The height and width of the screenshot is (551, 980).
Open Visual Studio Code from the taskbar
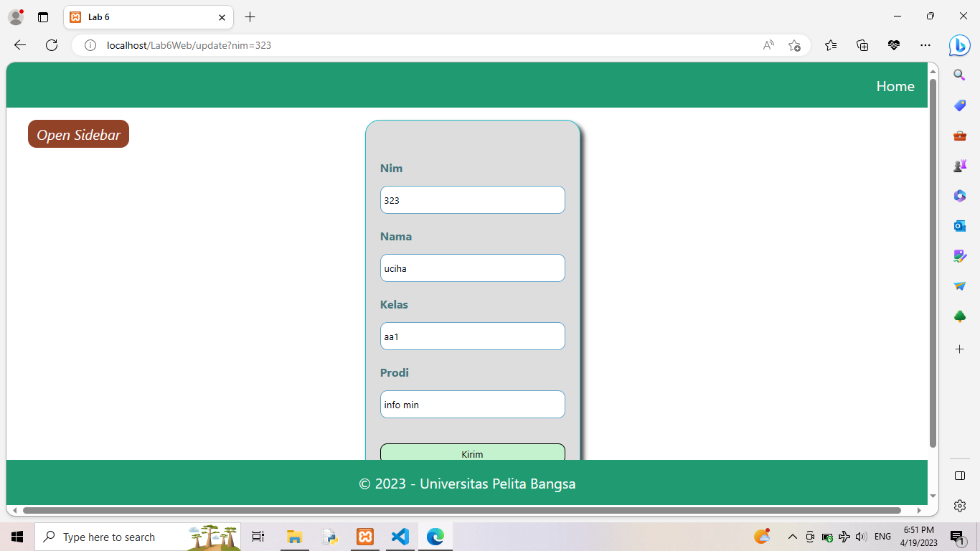(400, 536)
